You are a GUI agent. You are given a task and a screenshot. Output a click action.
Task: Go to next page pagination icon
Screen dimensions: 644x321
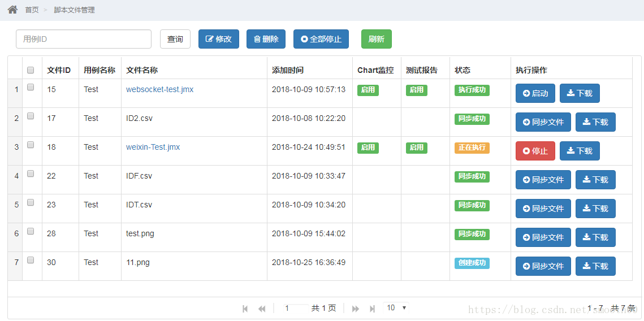[356, 309]
